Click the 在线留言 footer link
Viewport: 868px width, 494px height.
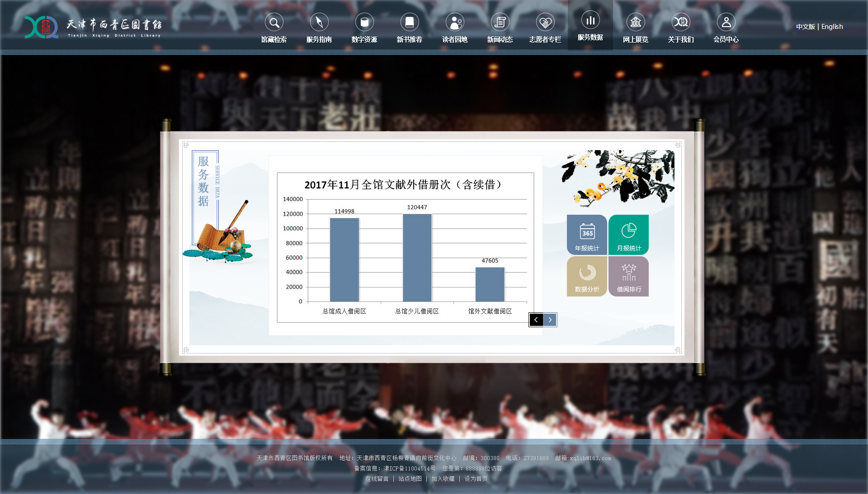[x=377, y=479]
